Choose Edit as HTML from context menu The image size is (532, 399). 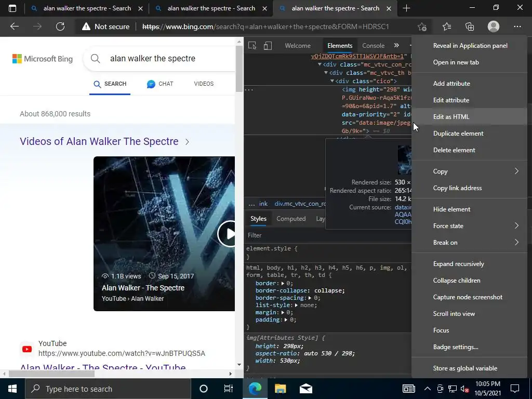pyautogui.click(x=469, y=117)
